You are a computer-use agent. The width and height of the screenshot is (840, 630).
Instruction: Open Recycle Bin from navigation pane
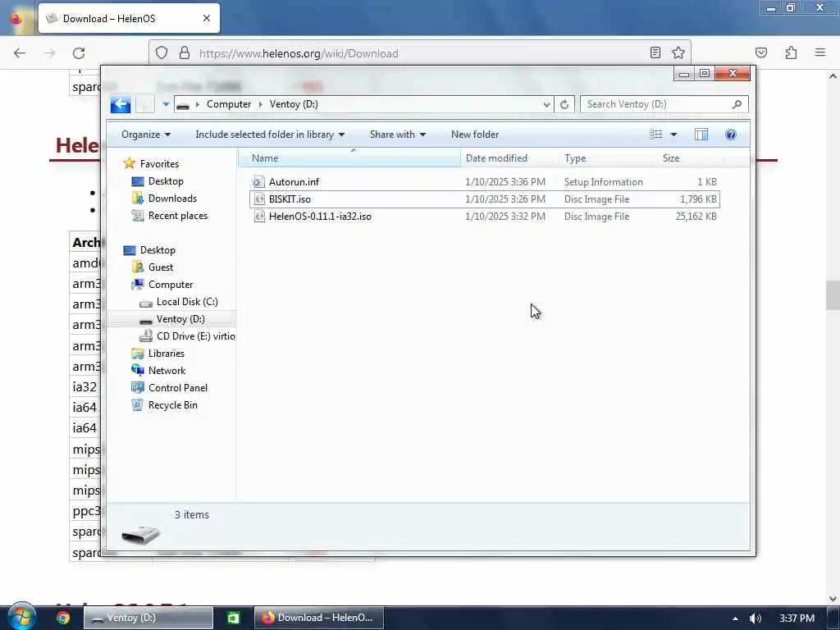(172, 405)
